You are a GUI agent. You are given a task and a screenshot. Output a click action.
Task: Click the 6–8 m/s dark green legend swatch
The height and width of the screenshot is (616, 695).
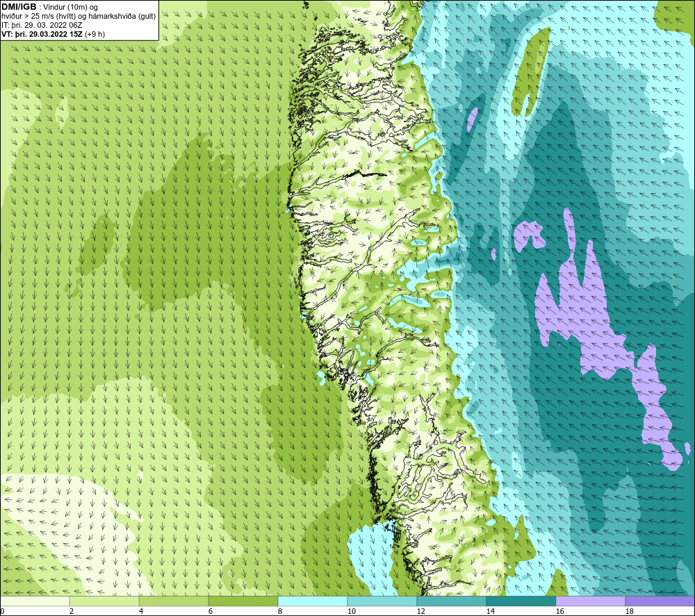[243, 601]
